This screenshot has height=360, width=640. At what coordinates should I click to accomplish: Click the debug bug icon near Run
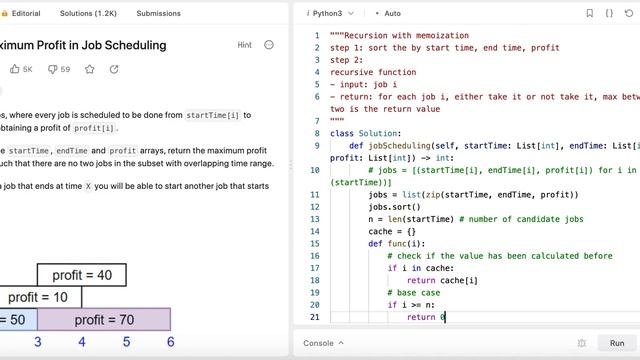point(582,343)
